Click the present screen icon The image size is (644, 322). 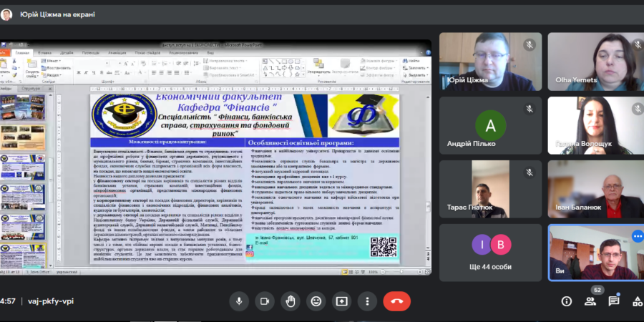click(x=342, y=301)
